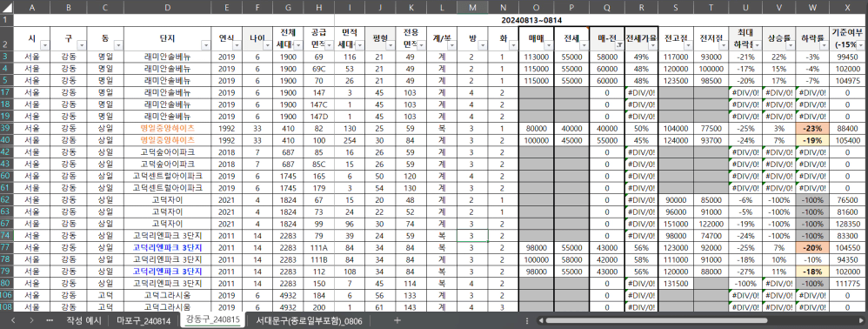Click orange 명일중앙하이츠 cell in row 39
868x329 pixels.
pos(168,129)
